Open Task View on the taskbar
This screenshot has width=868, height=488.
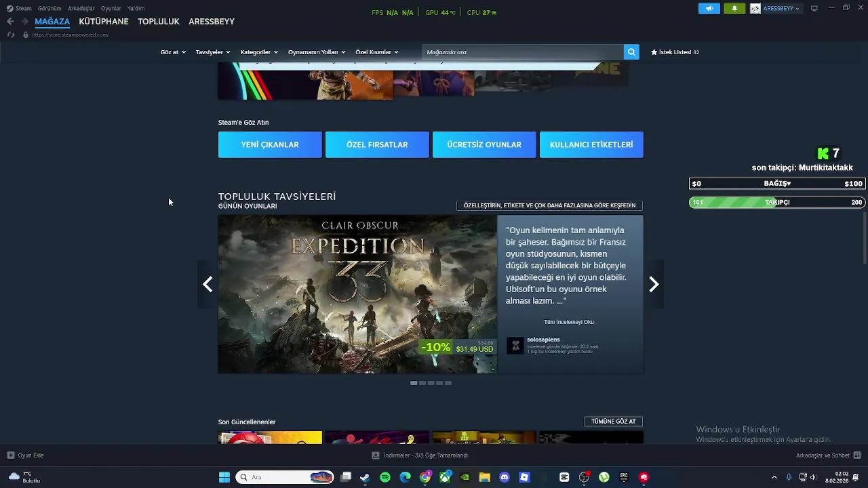(x=345, y=477)
